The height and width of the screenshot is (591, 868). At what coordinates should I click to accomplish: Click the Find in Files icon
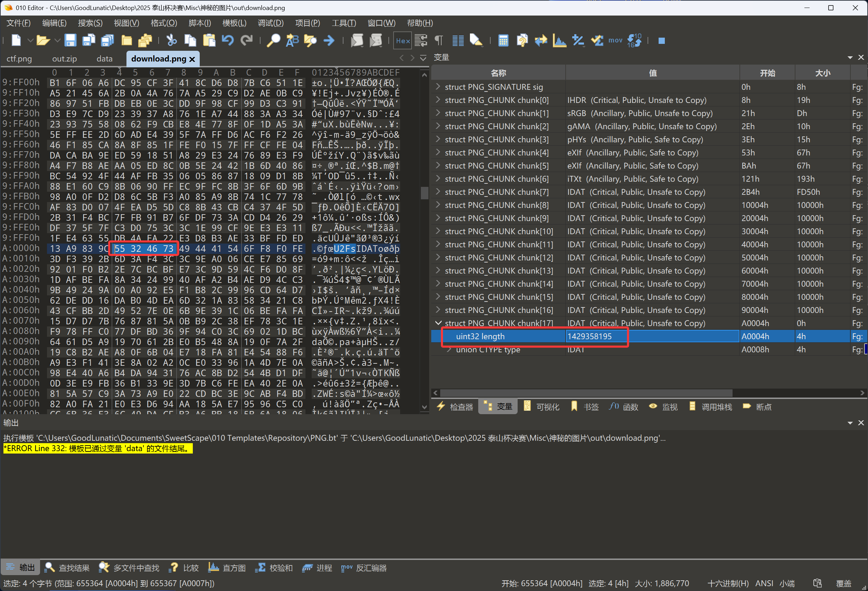click(x=310, y=40)
